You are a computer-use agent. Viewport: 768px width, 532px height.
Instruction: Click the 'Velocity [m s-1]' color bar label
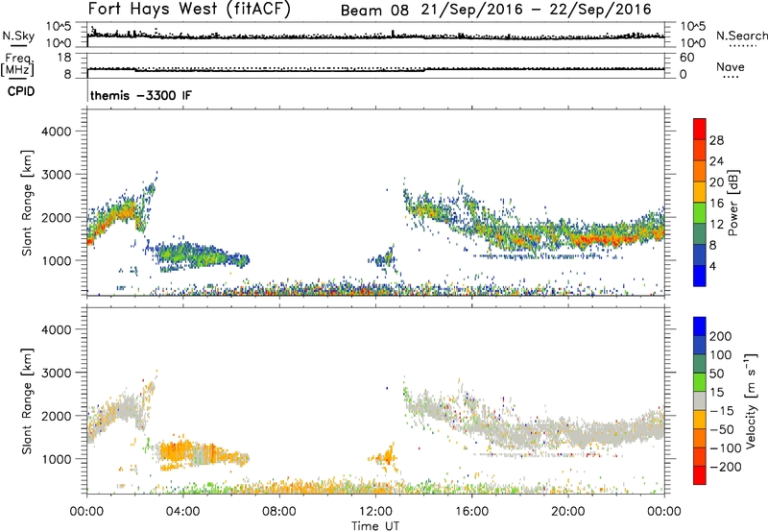pyautogui.click(x=752, y=400)
